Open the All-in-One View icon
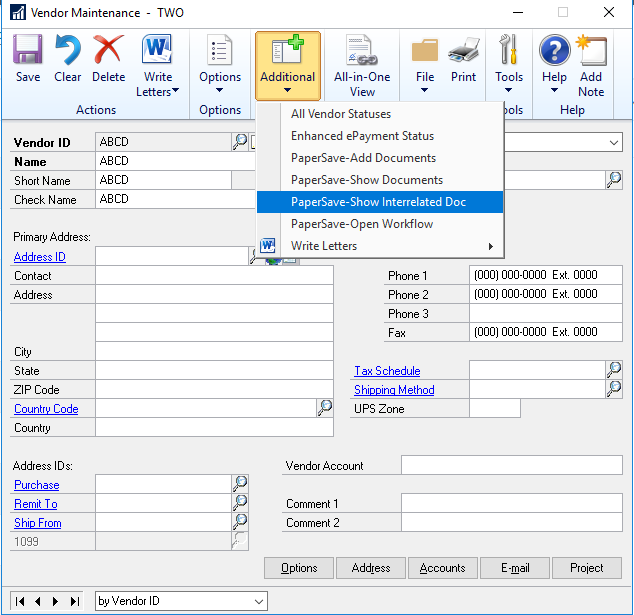The height and width of the screenshot is (615, 634). pyautogui.click(x=361, y=50)
